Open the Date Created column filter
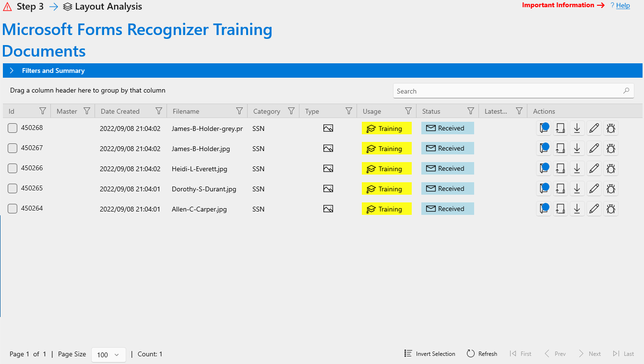Viewport: 644px width, 364px height. click(x=159, y=111)
